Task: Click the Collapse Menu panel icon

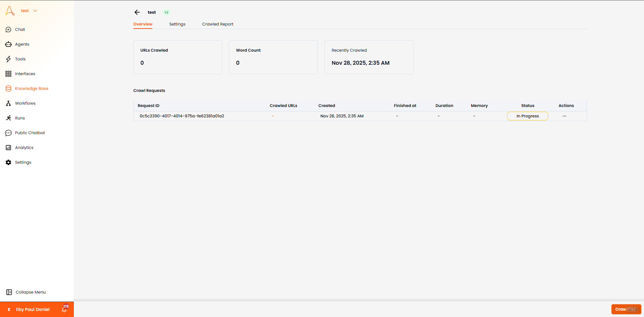Action: pyautogui.click(x=9, y=292)
